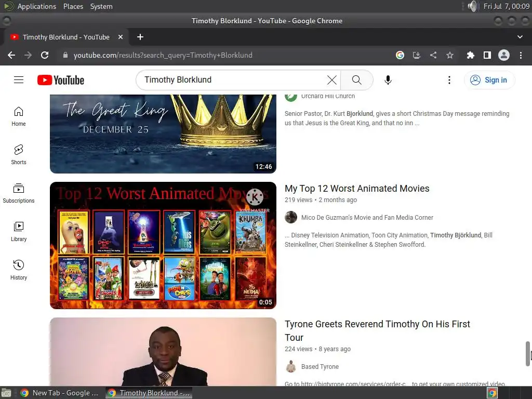The image size is (532, 399).
Task: Open Chrome three-dot menu
Action: click(x=521, y=55)
